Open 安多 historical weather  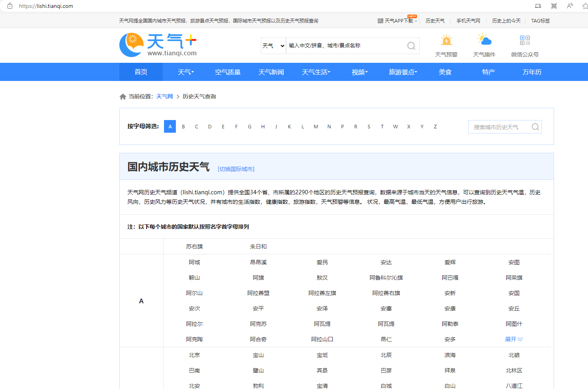tap(450, 339)
